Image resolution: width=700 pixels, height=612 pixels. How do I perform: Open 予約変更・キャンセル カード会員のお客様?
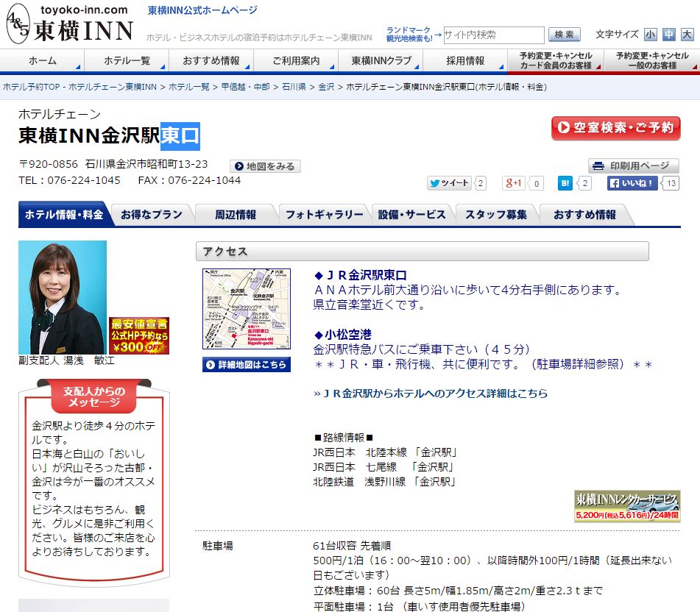click(556, 60)
